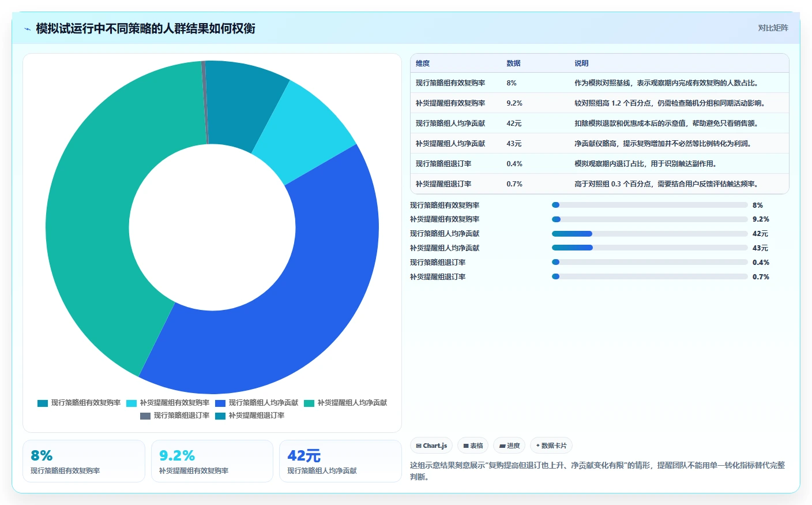The height and width of the screenshot is (505, 812).
Task: Toggle legend swatch for 现行策略组人均净贡献
Action: point(220,403)
